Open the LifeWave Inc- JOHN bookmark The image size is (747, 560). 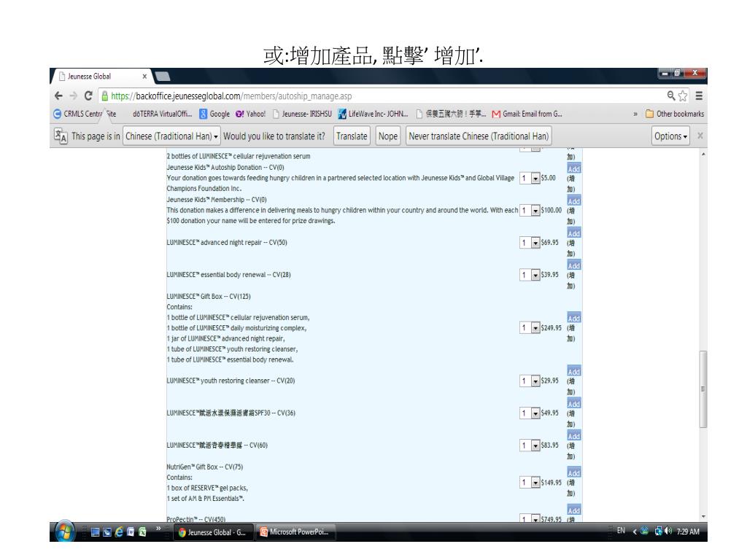pyautogui.click(x=373, y=114)
